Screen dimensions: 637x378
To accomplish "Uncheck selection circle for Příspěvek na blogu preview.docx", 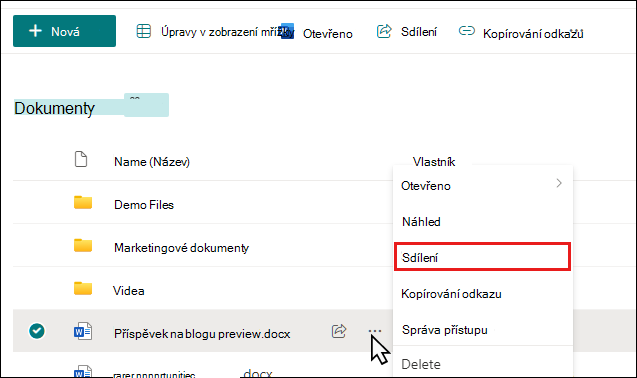I will coord(37,331).
